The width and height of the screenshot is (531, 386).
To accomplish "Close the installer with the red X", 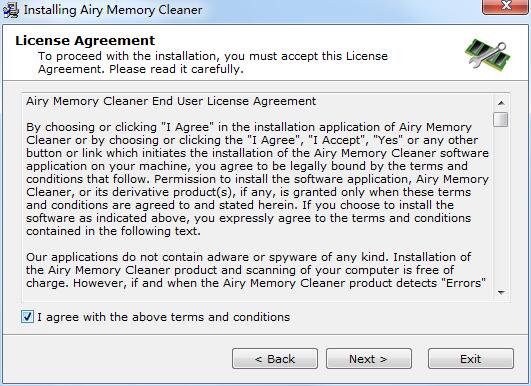I will [506, 6].
